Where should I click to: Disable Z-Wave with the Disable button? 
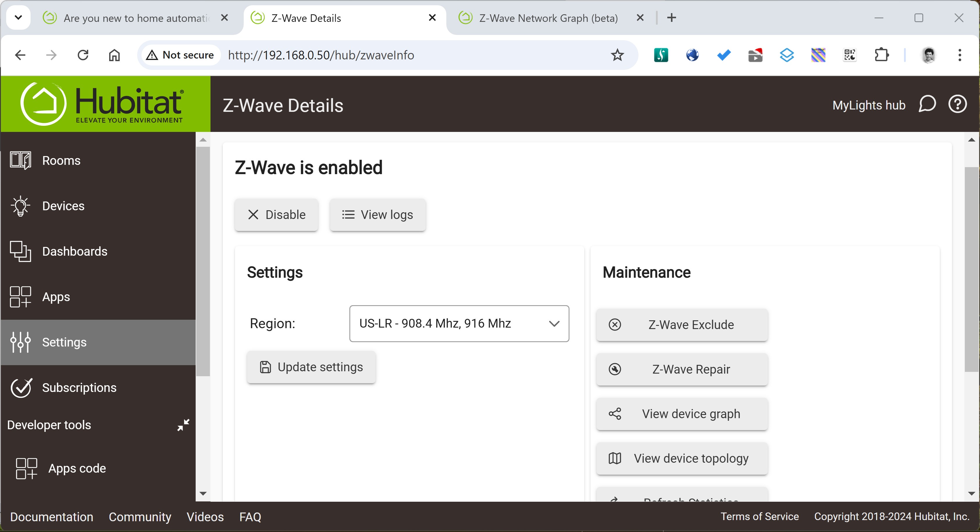coord(277,215)
